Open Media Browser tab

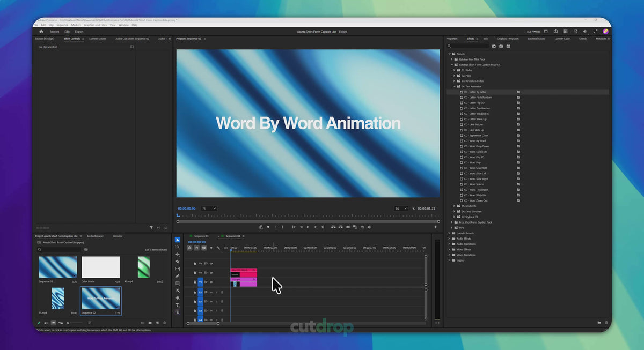point(95,236)
